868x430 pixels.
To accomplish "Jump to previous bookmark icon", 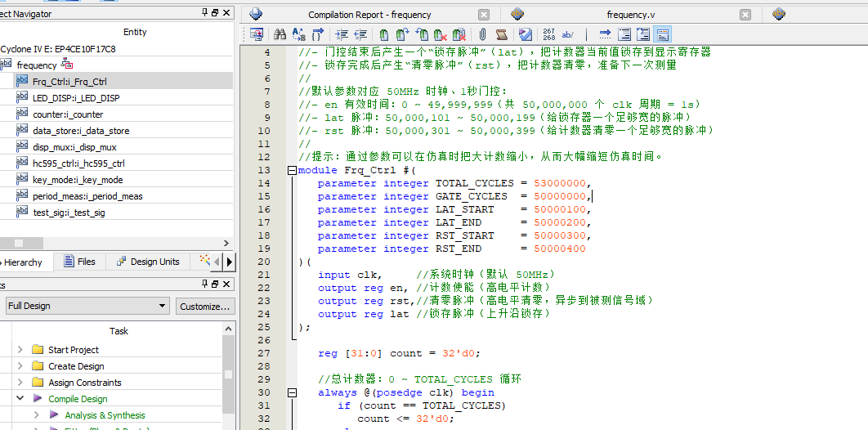I will pyautogui.click(x=422, y=34).
